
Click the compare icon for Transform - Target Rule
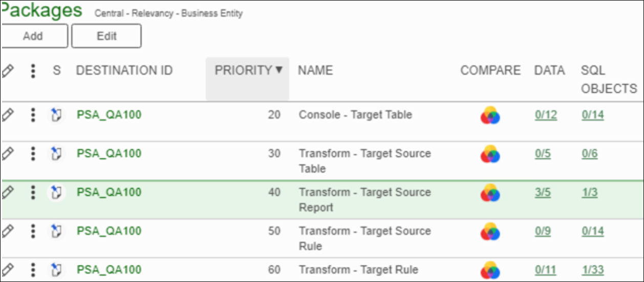pos(490,270)
